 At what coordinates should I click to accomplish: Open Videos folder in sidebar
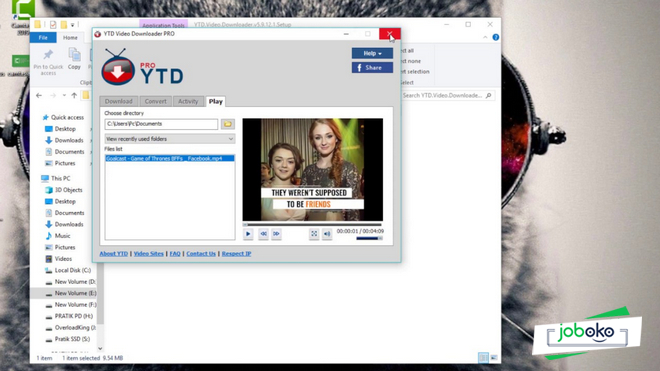coord(59,259)
